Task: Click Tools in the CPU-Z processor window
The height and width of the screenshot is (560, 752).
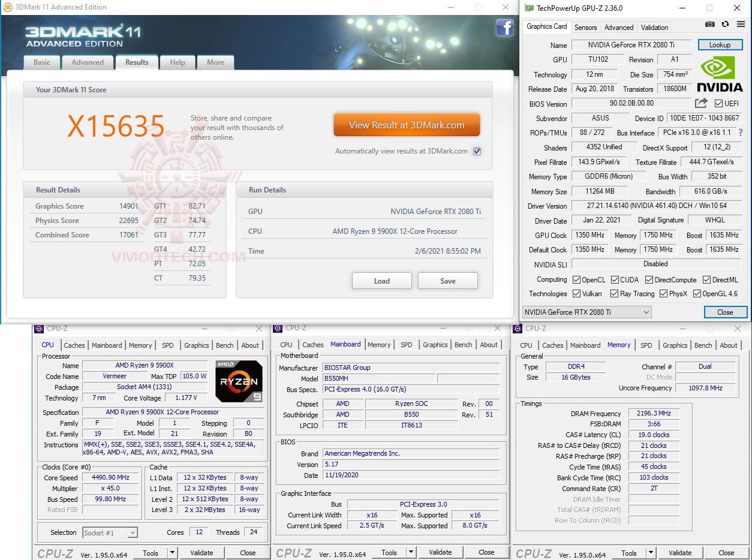Action: click(x=151, y=553)
